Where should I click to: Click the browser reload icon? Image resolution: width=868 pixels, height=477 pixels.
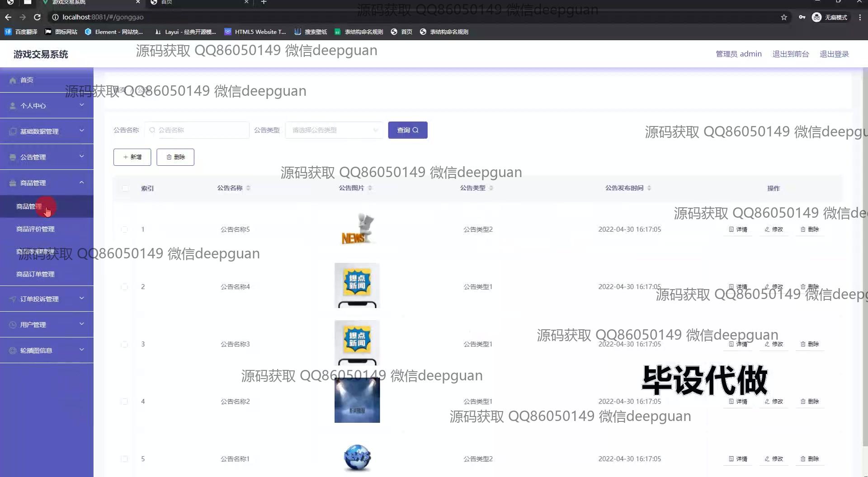pos(38,17)
